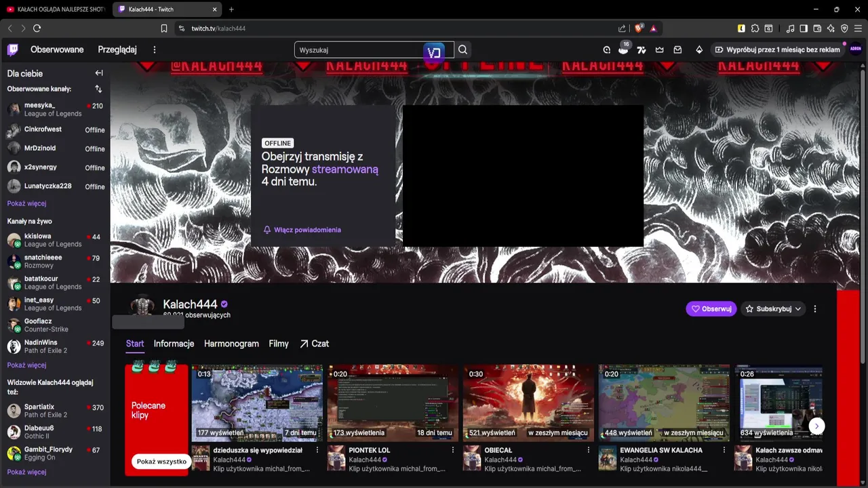
Task: Open the streamowaną broadcast link
Action: (345, 169)
